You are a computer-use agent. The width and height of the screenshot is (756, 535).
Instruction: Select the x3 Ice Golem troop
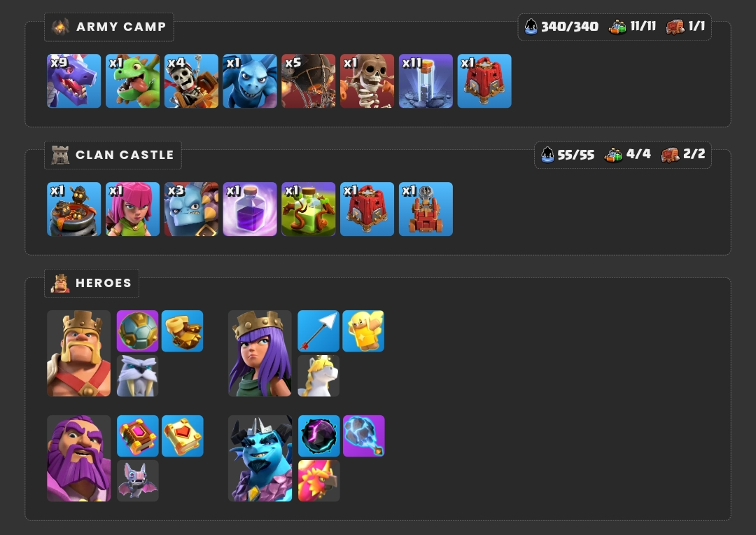point(191,209)
